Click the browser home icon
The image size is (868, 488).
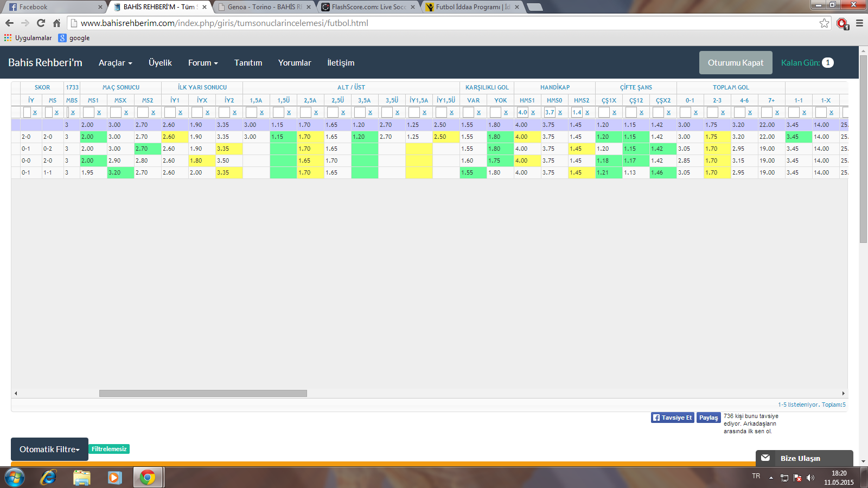[56, 23]
